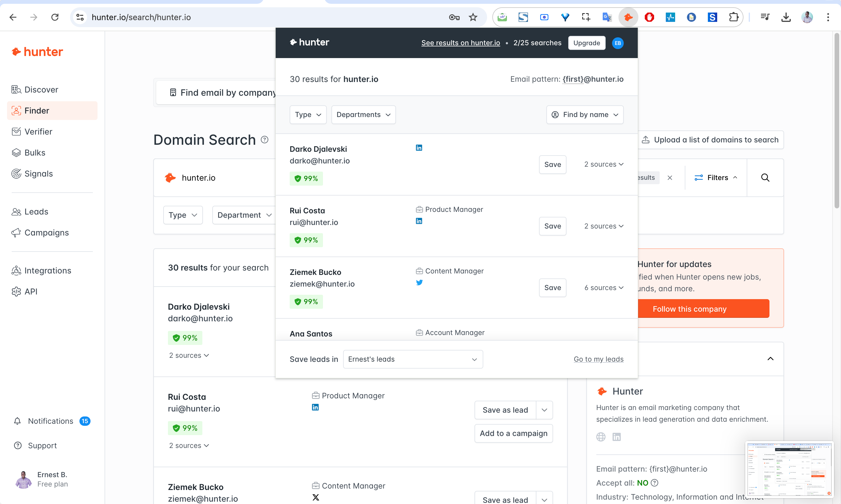Click the red ad blocker extension icon

click(649, 17)
